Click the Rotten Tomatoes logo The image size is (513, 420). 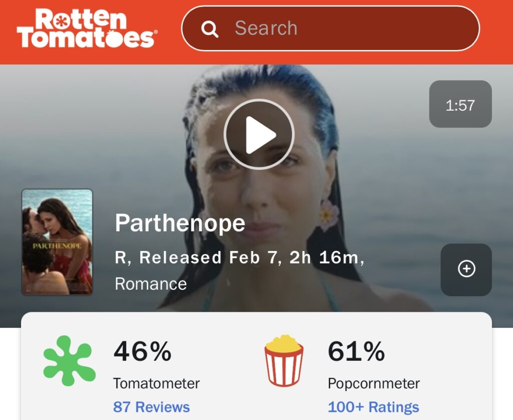coord(87,29)
